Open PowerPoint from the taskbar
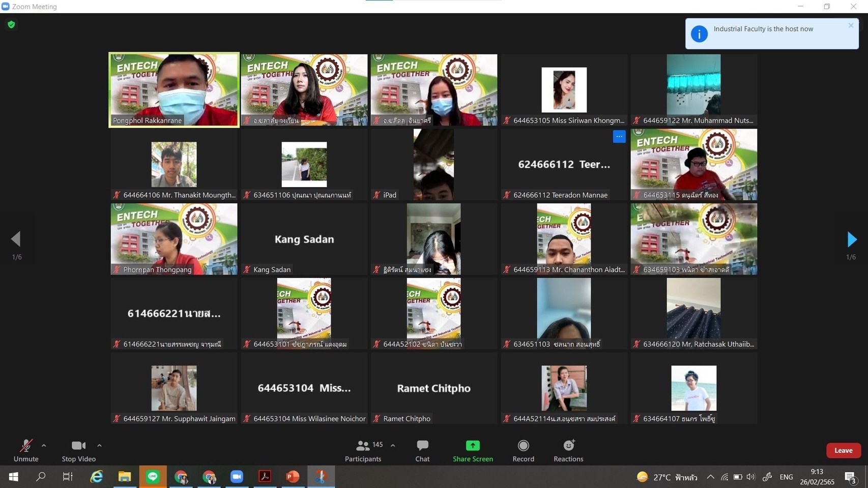This screenshot has width=868, height=488. [x=293, y=476]
